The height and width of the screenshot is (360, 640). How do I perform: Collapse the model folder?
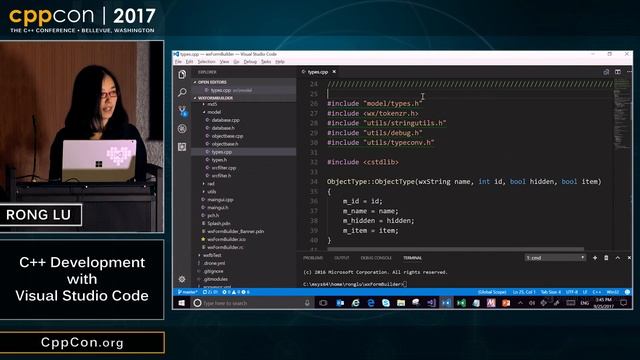213,112
